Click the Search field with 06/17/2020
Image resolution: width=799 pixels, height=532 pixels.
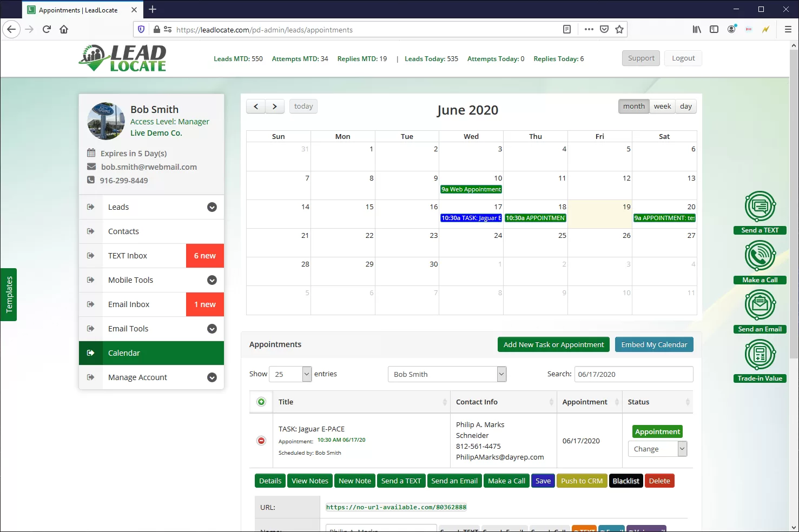tap(633, 374)
